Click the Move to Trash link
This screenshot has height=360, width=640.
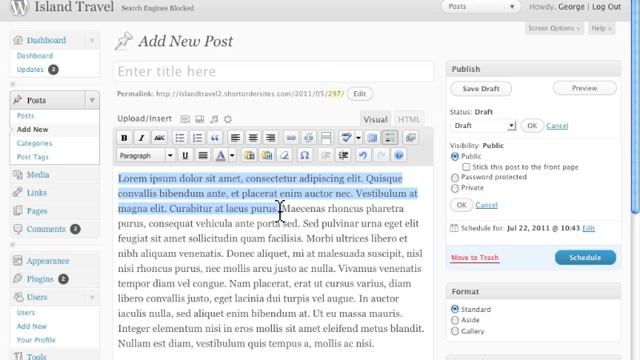pyautogui.click(x=475, y=258)
